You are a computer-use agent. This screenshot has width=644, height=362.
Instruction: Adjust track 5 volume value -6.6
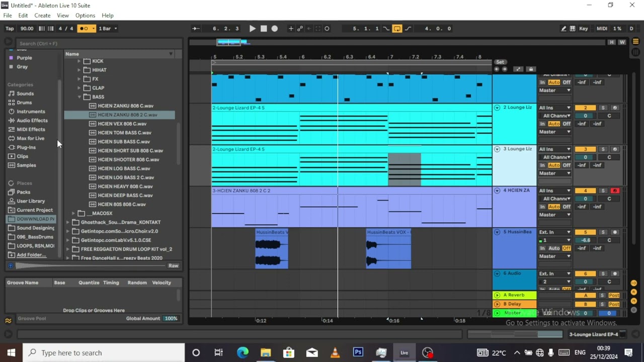point(585,240)
